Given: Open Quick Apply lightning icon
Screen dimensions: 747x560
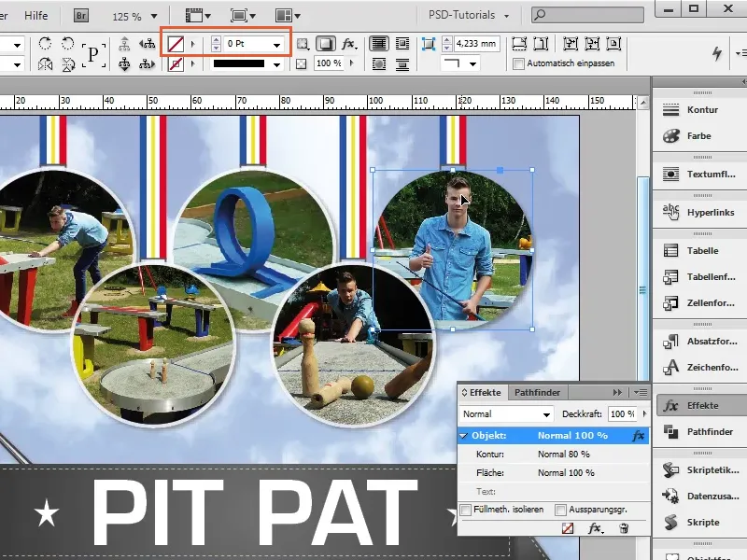Looking at the screenshot, I should (x=717, y=53).
